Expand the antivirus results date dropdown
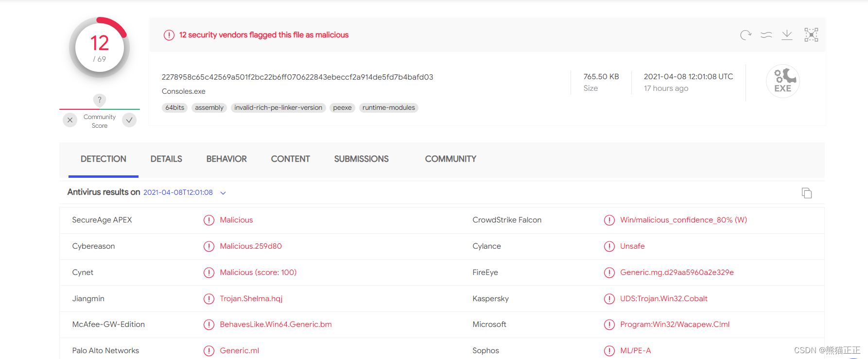Screen dimensions: 868x359 click(x=223, y=193)
